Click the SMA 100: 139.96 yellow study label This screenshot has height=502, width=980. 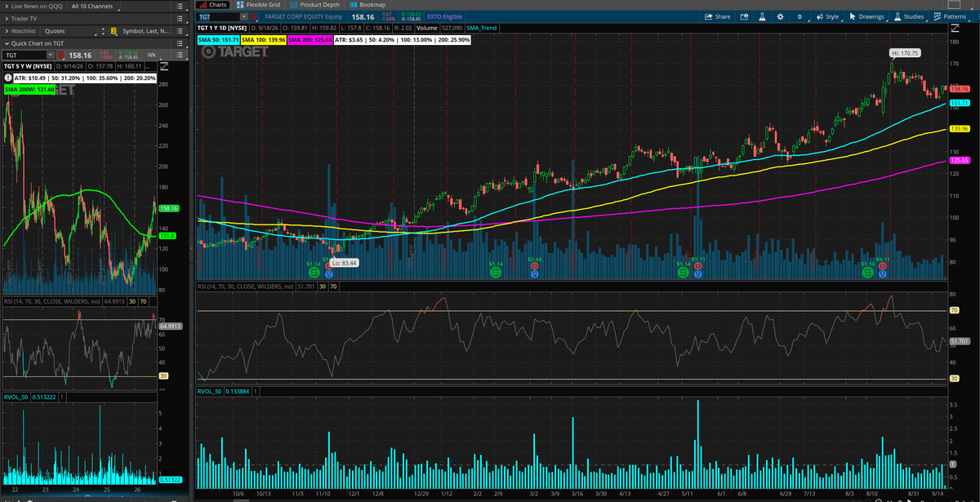[264, 40]
